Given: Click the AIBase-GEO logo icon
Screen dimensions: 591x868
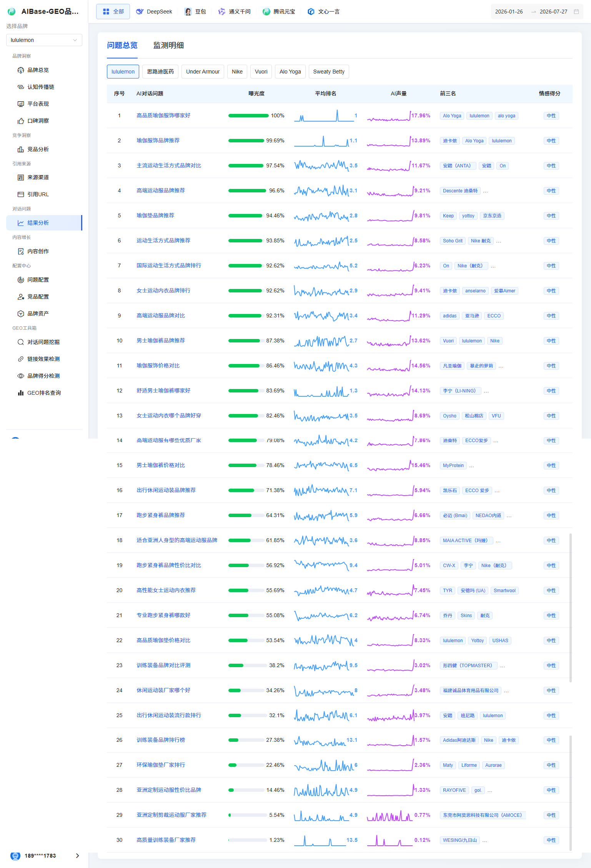Looking at the screenshot, I should [x=12, y=12].
